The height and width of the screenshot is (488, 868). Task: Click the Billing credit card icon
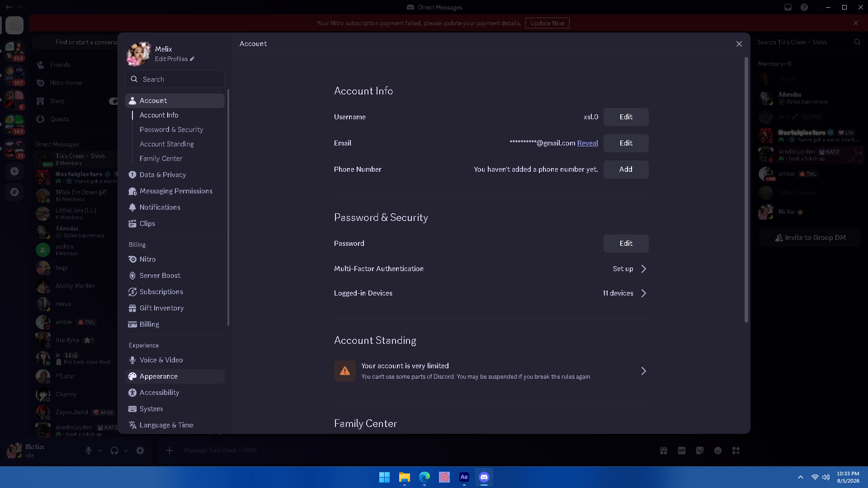[132, 324]
